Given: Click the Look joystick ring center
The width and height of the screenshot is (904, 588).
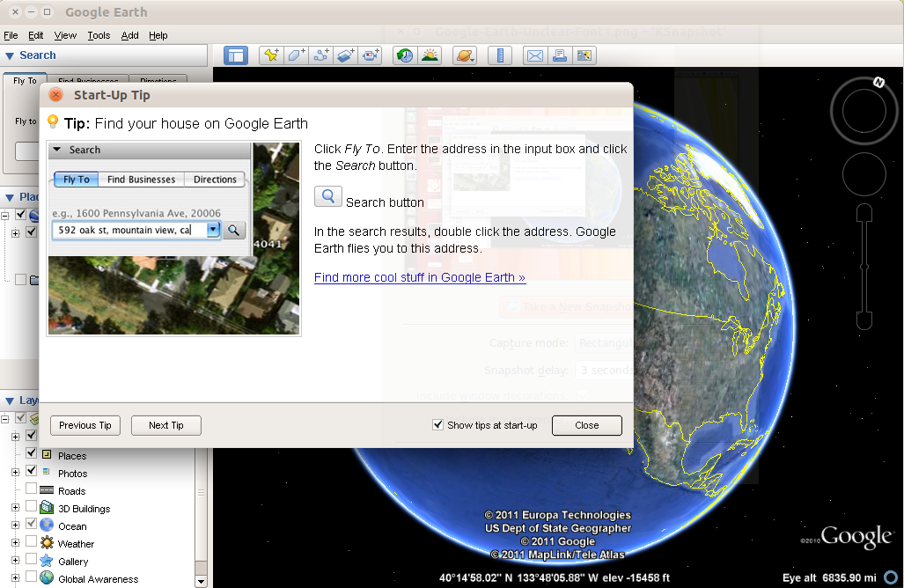Looking at the screenshot, I should pos(864,111).
